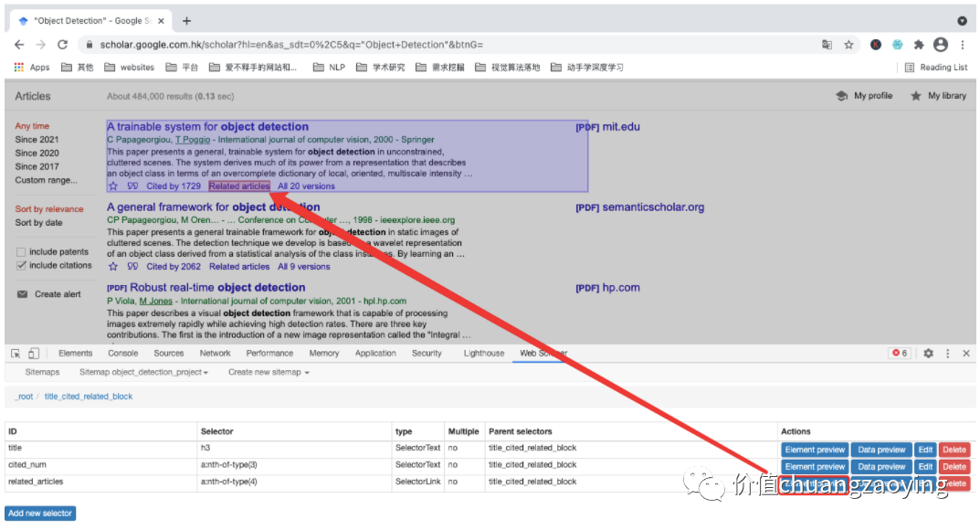Viewport: 980px width, 530px height.
Task: Open the semanticscholar.org PDF link
Action: (640, 207)
